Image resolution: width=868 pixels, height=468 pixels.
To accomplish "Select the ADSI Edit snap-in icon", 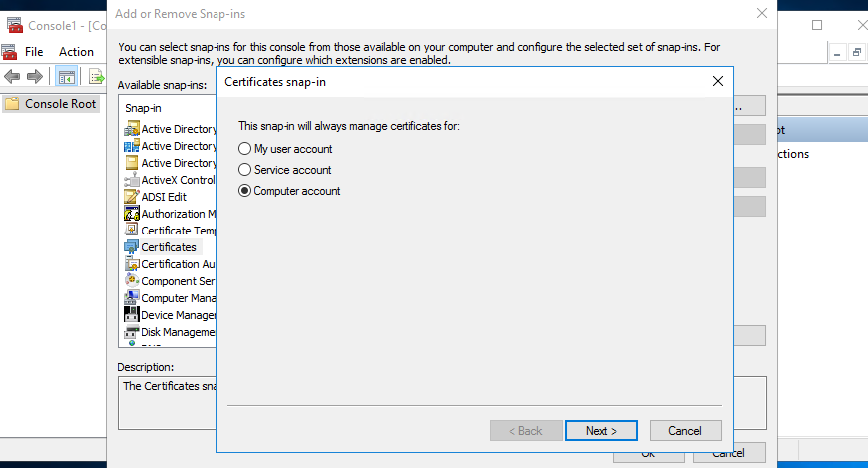I will 131,197.
